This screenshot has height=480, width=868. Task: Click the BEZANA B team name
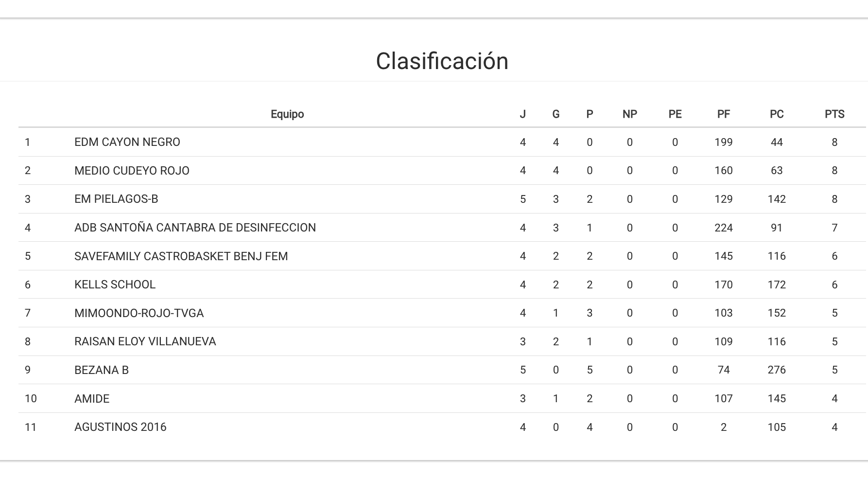[x=102, y=370]
